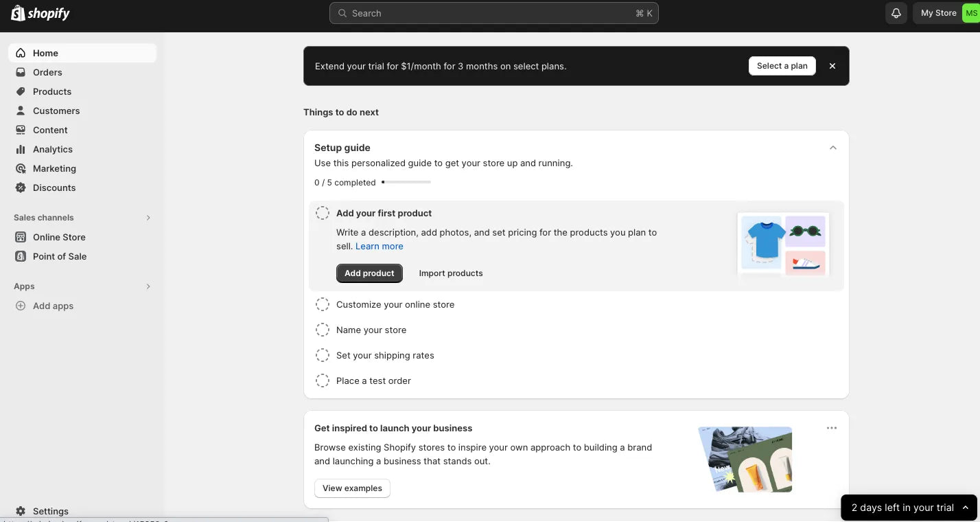Open the Home icon in sidebar
Viewport: 980px width, 522px height.
coord(21,53)
